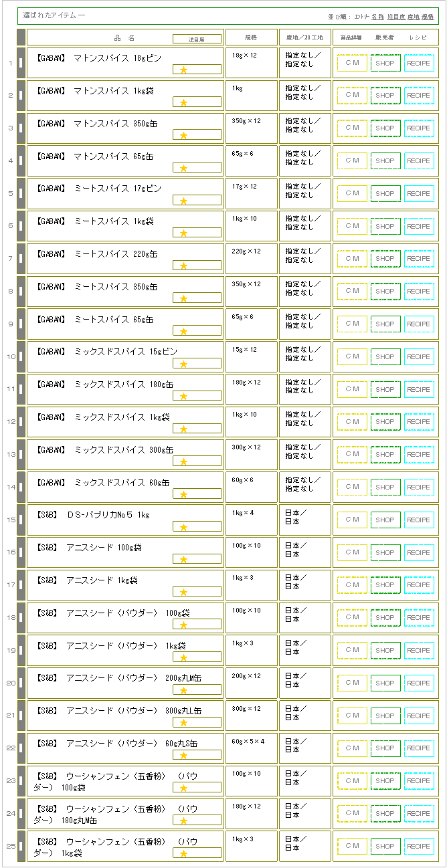447x868 pixels.
Task: Sort the list by 産地
Action: coord(414,16)
